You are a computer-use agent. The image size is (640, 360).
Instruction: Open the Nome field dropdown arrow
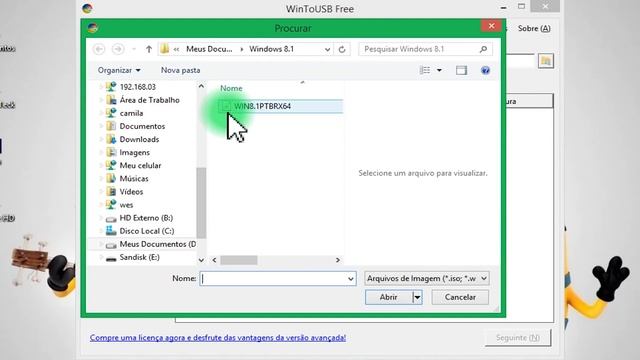pyautogui.click(x=351, y=279)
